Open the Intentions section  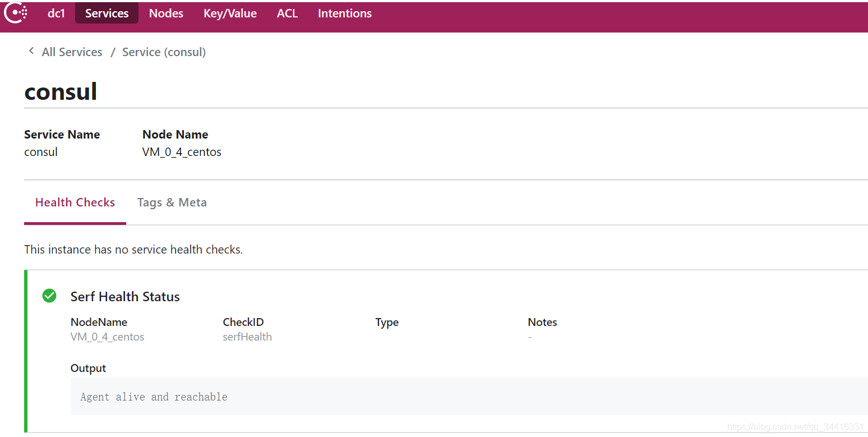(344, 13)
